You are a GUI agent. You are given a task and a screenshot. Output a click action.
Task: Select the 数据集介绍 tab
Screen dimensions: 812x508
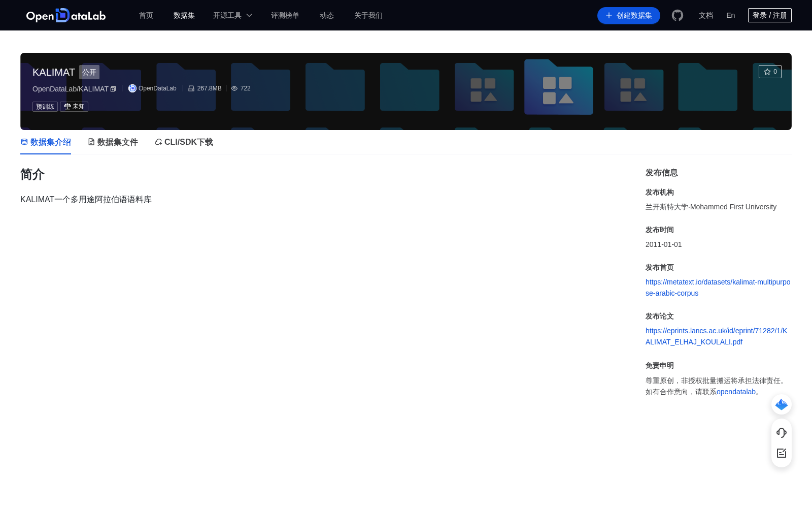pos(46,142)
